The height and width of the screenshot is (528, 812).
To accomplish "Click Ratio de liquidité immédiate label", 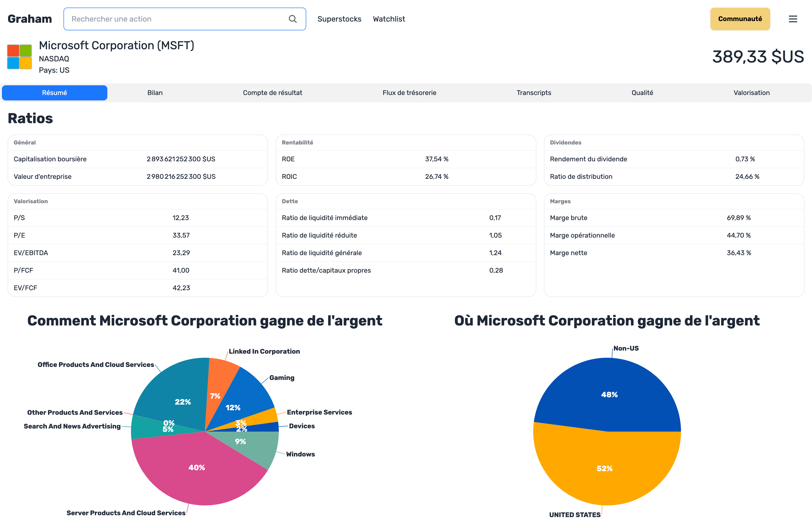I will 324,218.
